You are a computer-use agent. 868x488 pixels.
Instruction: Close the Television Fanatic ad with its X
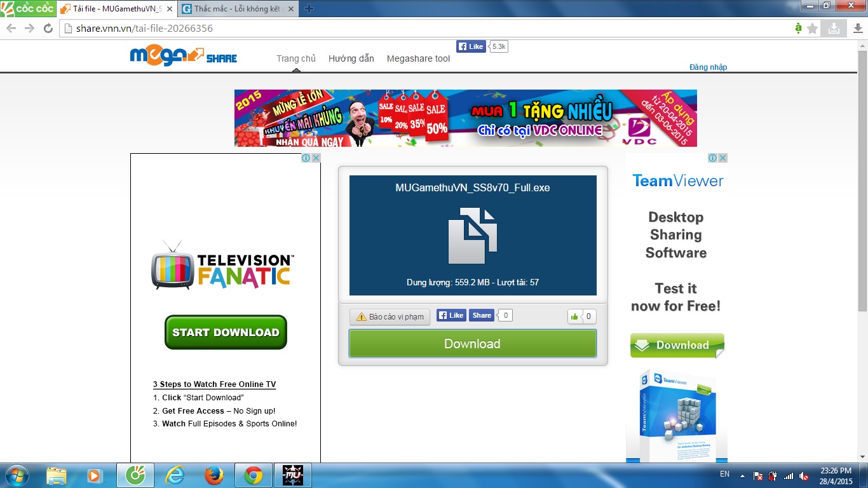[x=316, y=158]
